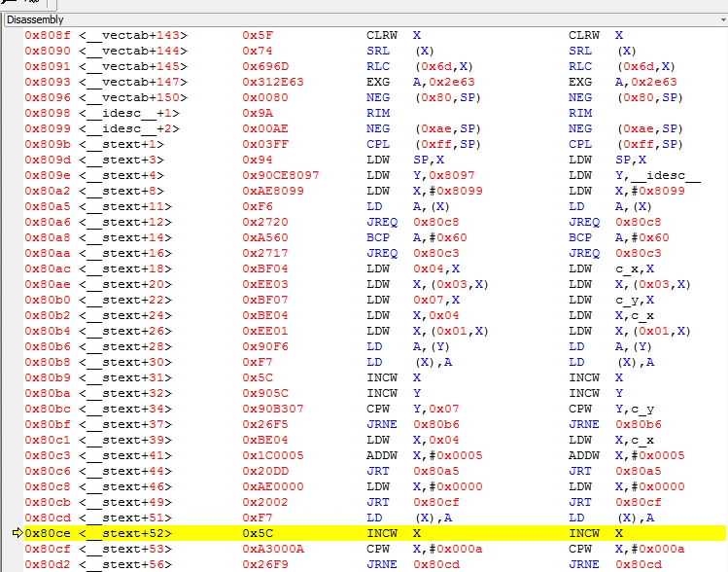Click opcode bytes 0x90B307
This screenshot has height=572, width=728.
click(x=272, y=409)
